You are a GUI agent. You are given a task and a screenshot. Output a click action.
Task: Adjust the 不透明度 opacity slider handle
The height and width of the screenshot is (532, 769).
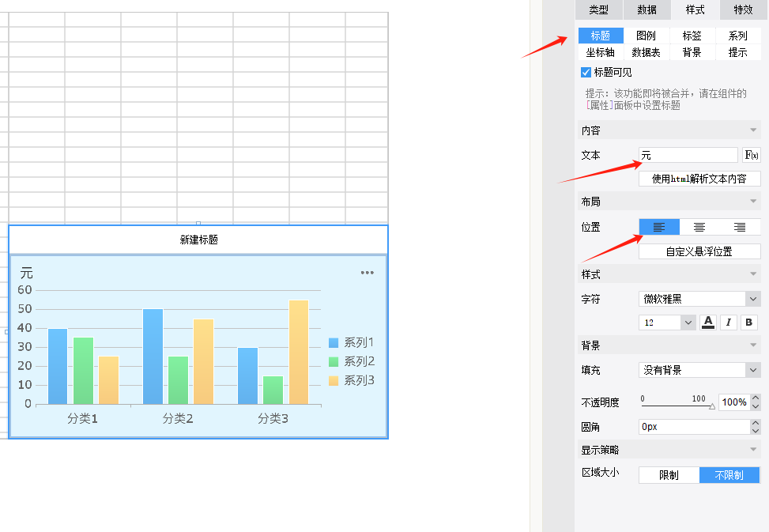point(712,406)
